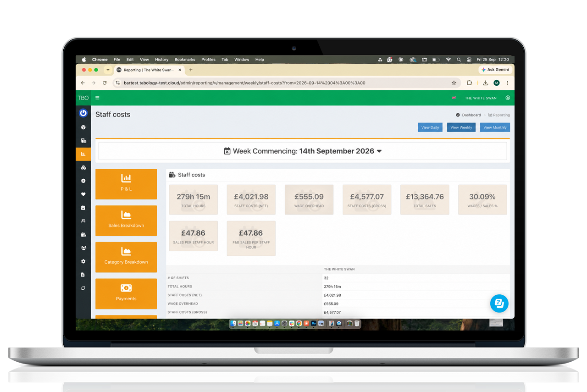This screenshot has width=587, height=392.
Task: Open the blue help chat bubble
Action: (499, 304)
